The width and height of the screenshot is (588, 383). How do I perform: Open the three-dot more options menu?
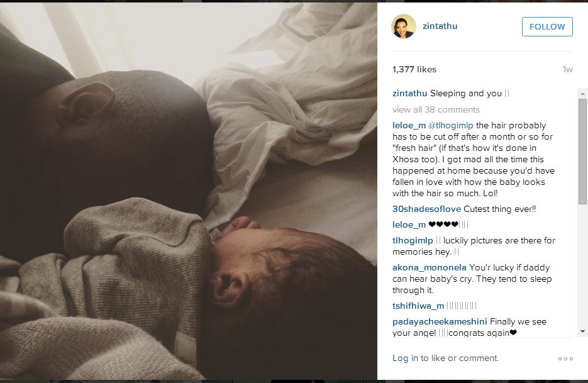pyautogui.click(x=565, y=358)
